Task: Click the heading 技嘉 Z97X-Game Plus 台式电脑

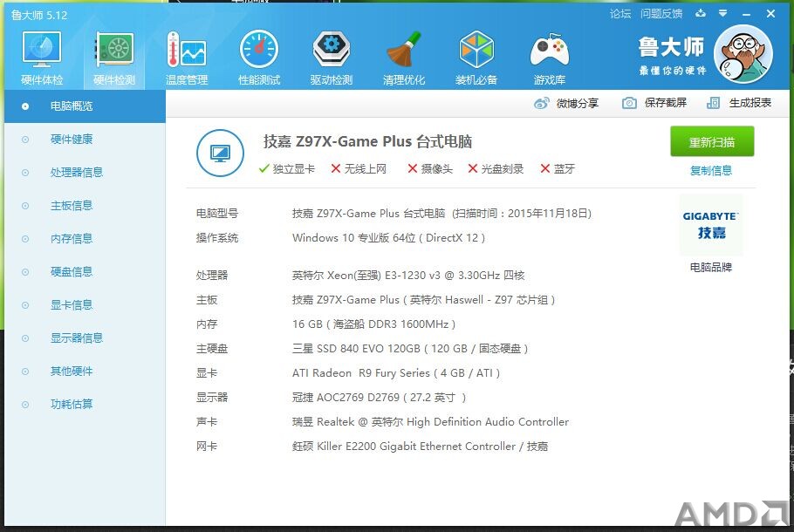Action: click(367, 141)
